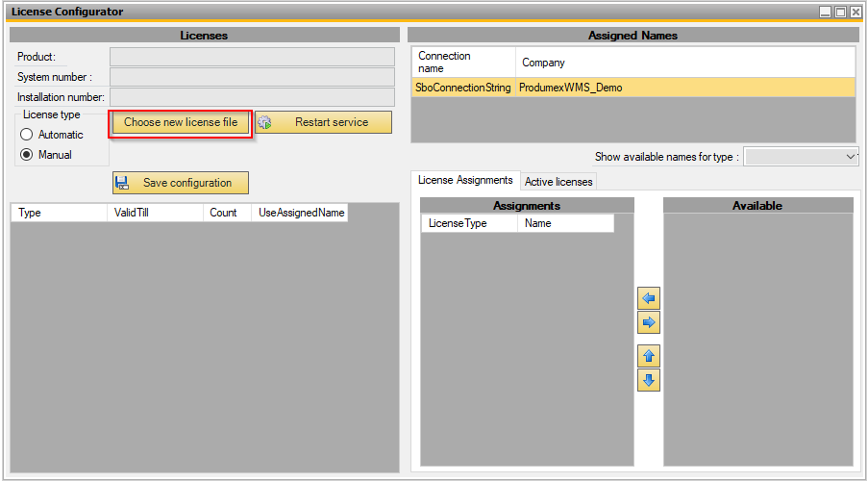Click the right arrow assignment icon

click(649, 322)
